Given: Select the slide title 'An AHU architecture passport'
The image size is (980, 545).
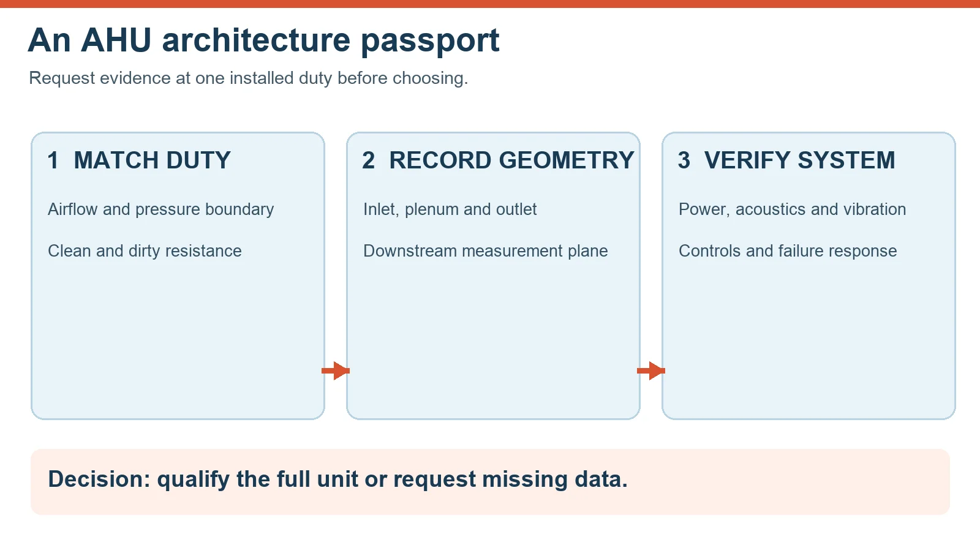Looking at the screenshot, I should tap(263, 40).
